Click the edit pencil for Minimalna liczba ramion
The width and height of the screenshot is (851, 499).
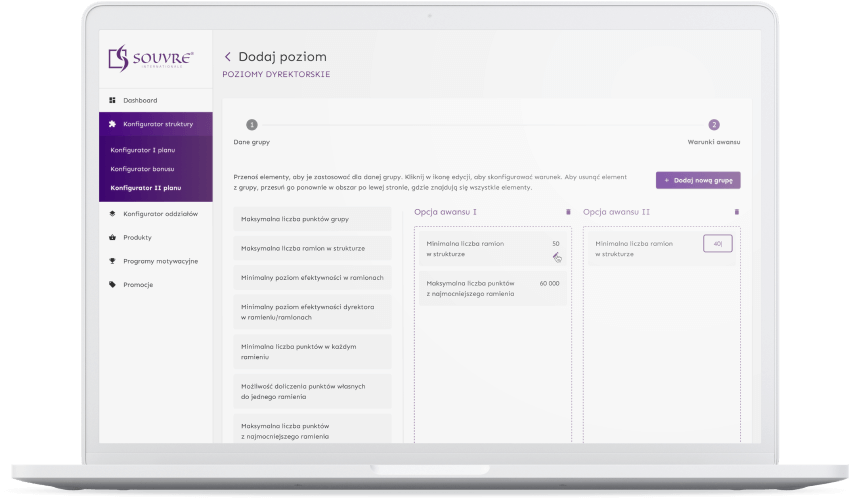coord(557,257)
